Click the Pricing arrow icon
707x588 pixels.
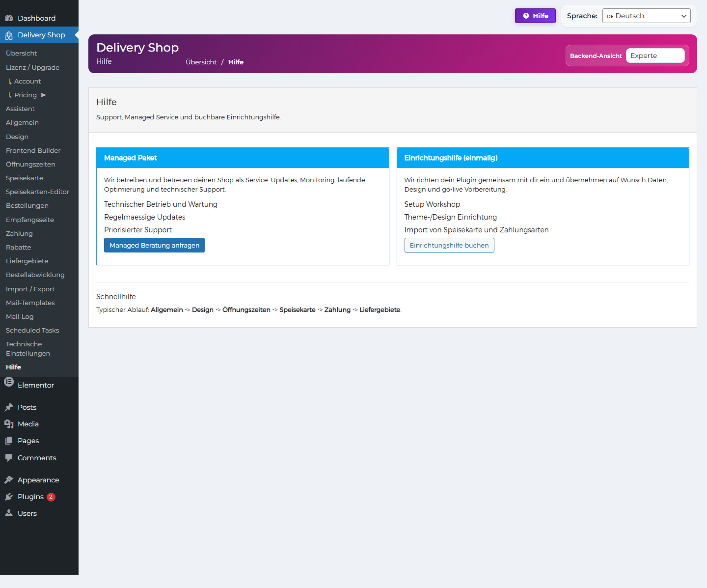(43, 95)
